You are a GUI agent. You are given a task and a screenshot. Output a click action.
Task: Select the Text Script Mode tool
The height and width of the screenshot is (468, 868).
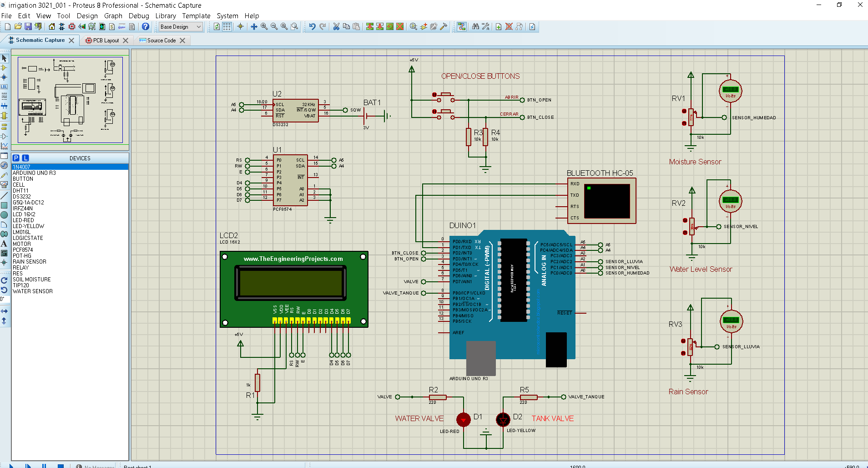point(4,96)
